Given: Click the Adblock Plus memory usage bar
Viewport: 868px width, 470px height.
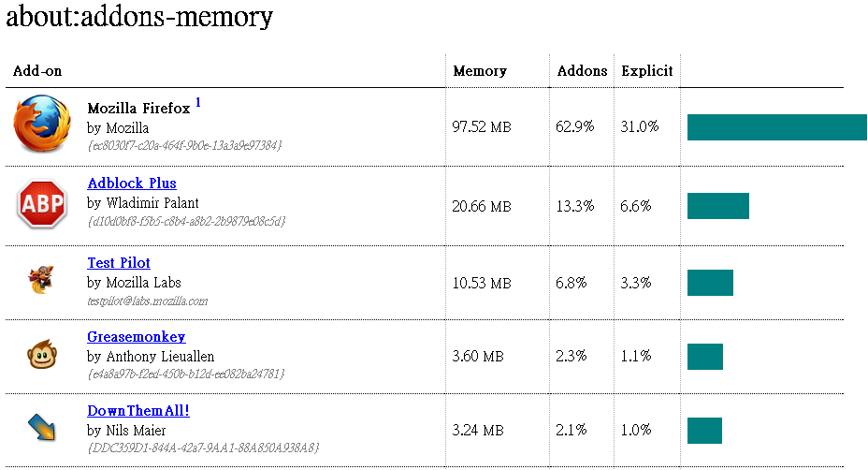Looking at the screenshot, I should 718,206.
